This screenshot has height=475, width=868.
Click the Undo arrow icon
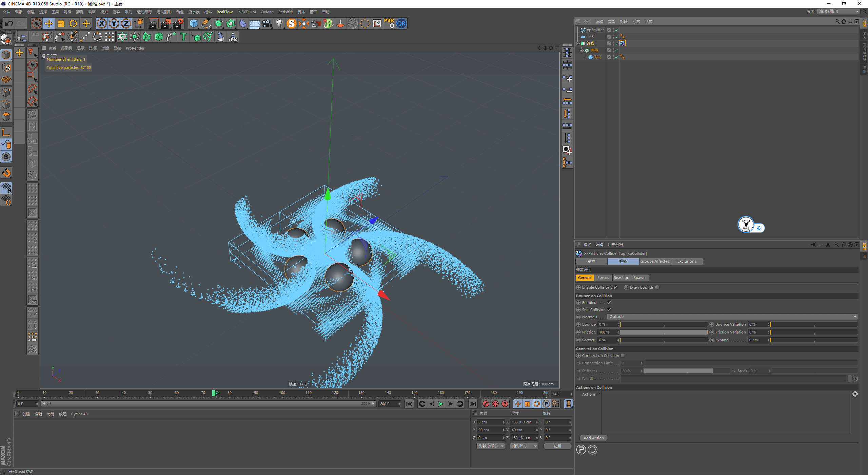point(9,24)
